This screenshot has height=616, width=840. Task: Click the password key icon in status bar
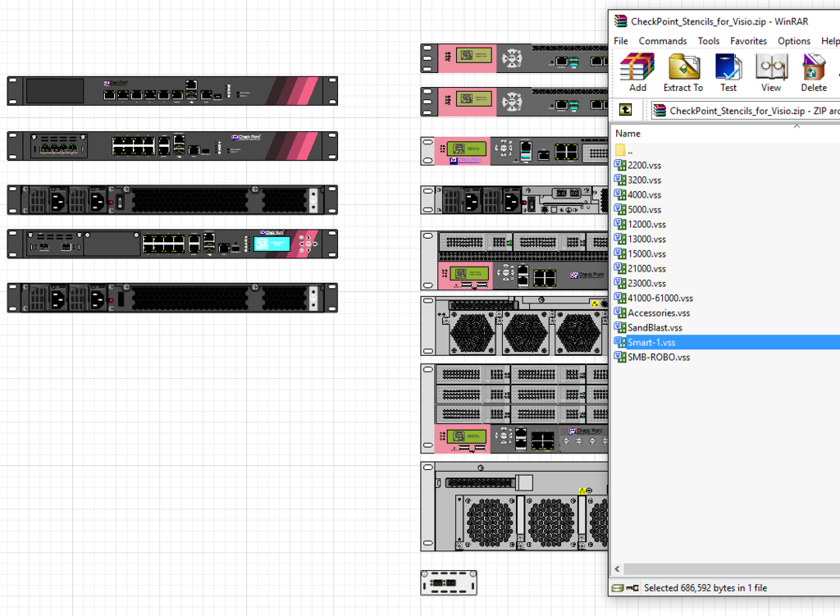tap(633, 588)
